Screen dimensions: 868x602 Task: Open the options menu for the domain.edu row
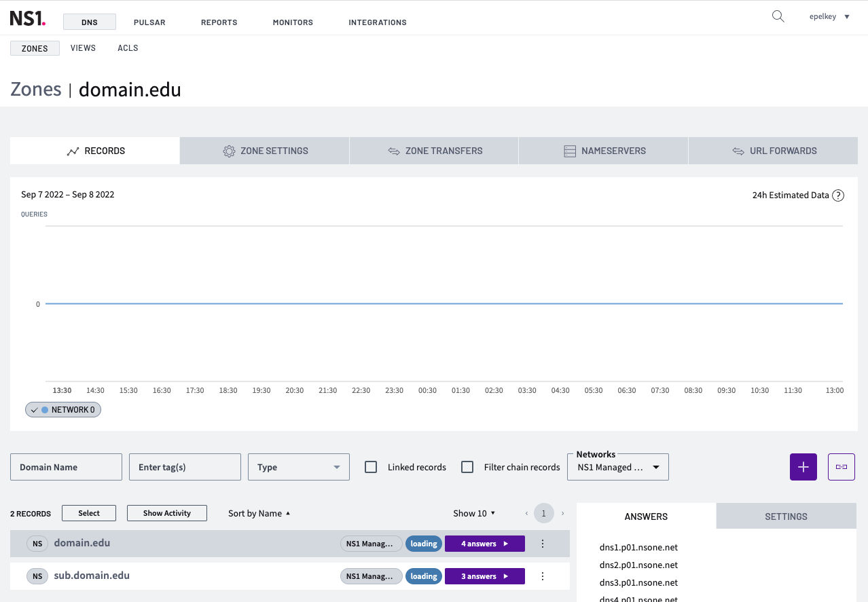pos(543,544)
